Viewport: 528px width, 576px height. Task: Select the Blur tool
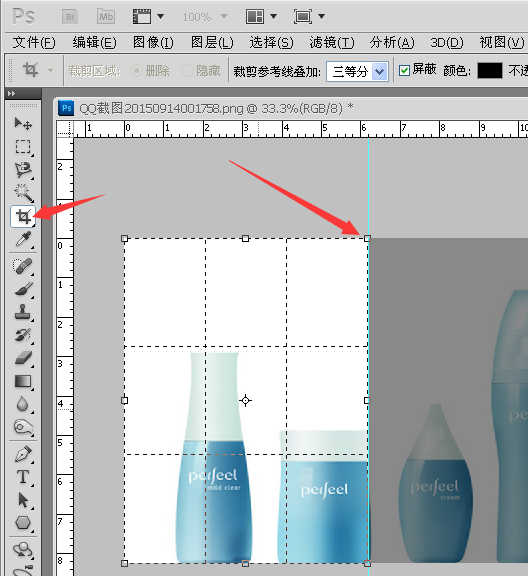(x=23, y=404)
